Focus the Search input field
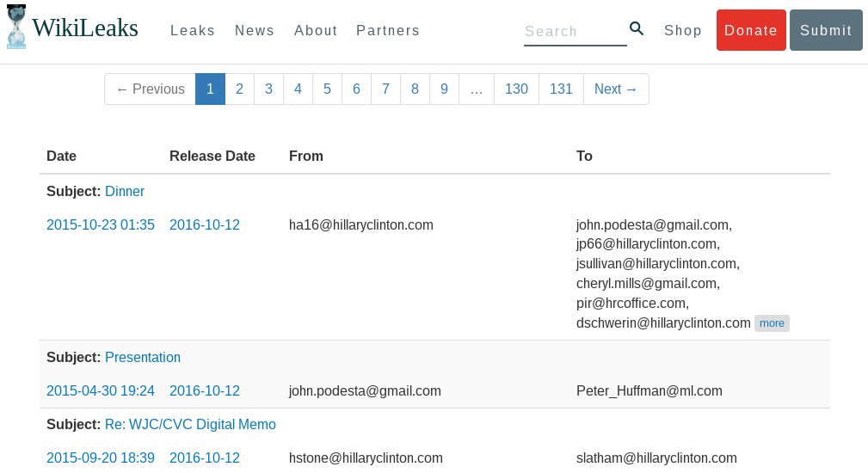 pos(576,32)
